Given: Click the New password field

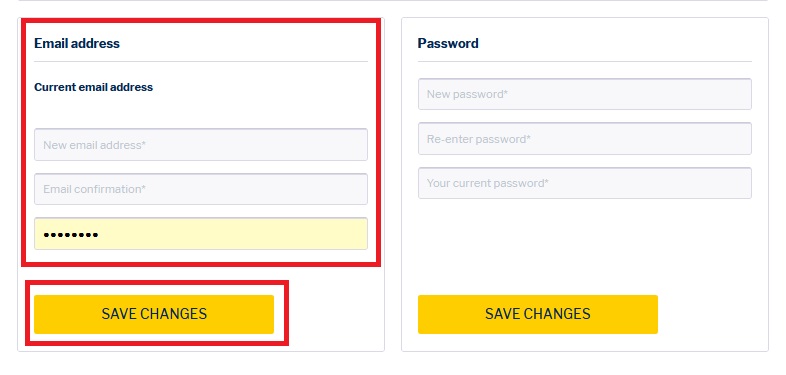Looking at the screenshot, I should tap(584, 94).
